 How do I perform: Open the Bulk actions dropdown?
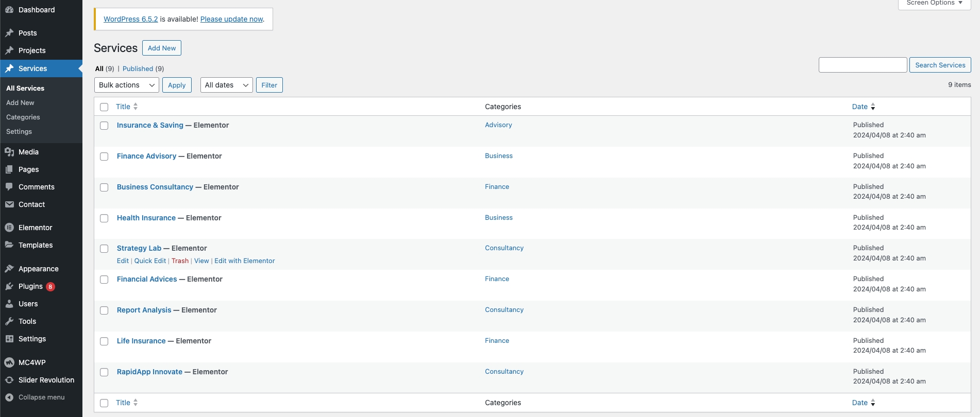click(x=126, y=85)
